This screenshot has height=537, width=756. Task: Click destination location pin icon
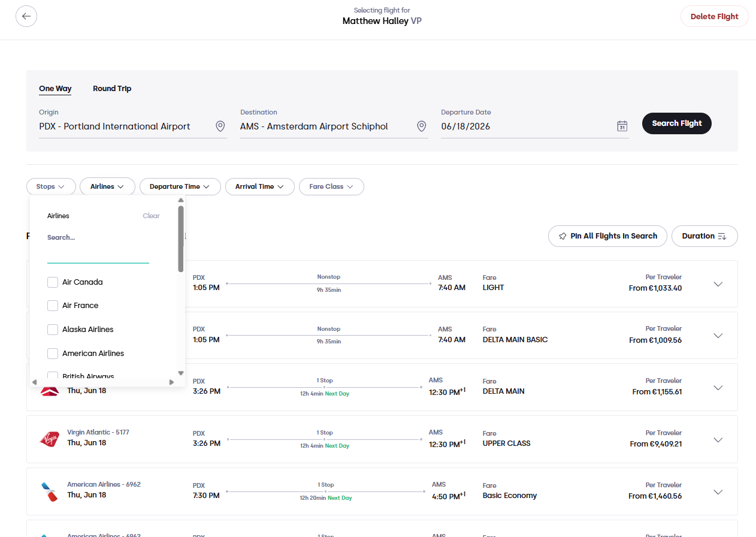[421, 126]
